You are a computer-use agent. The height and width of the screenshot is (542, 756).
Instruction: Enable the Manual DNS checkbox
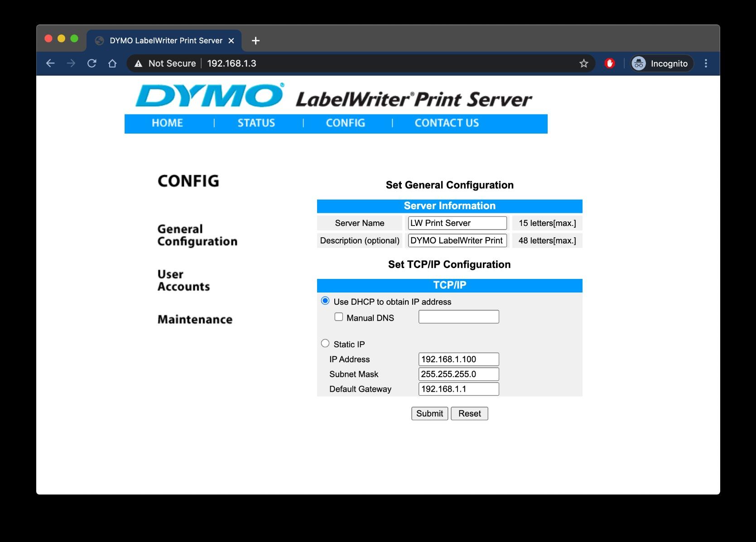(x=339, y=317)
